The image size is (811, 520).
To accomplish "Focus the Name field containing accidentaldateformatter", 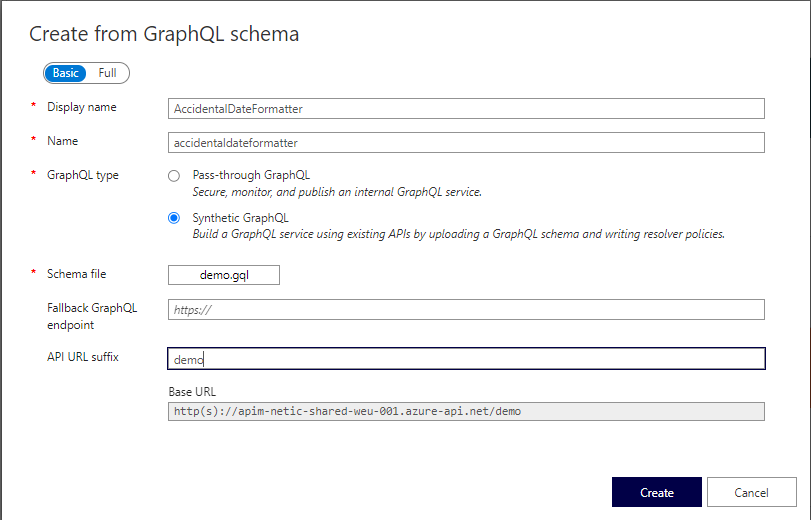I will (x=466, y=142).
